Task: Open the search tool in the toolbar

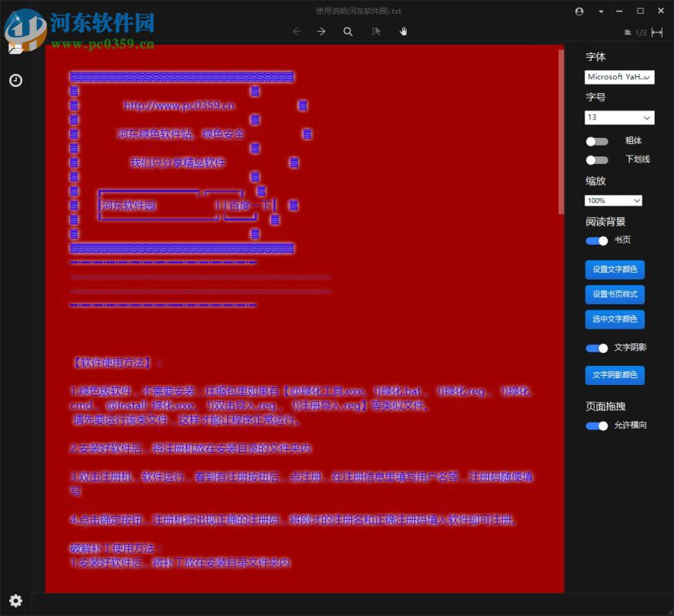Action: (347, 31)
